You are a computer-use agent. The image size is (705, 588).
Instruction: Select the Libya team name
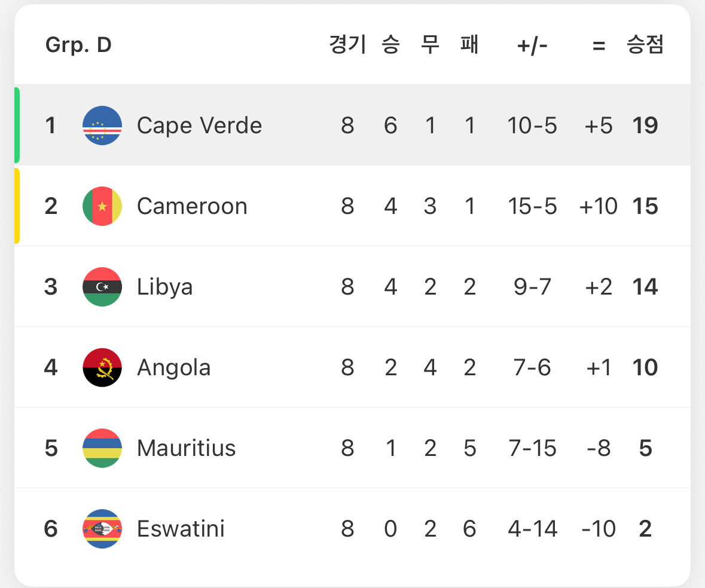164,287
